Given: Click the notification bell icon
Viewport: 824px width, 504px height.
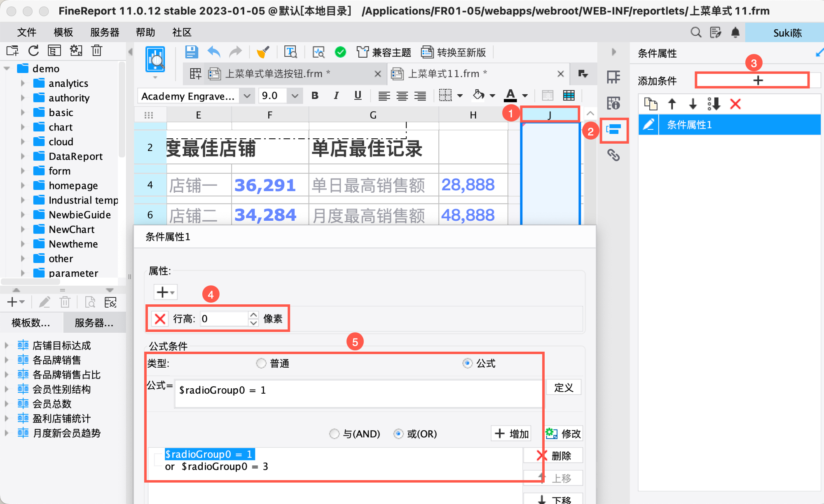Looking at the screenshot, I should [x=735, y=32].
